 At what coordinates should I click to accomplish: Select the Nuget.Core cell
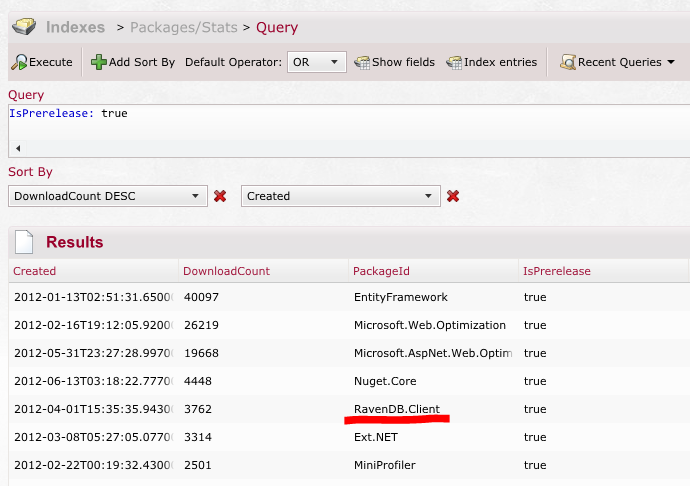coord(385,381)
